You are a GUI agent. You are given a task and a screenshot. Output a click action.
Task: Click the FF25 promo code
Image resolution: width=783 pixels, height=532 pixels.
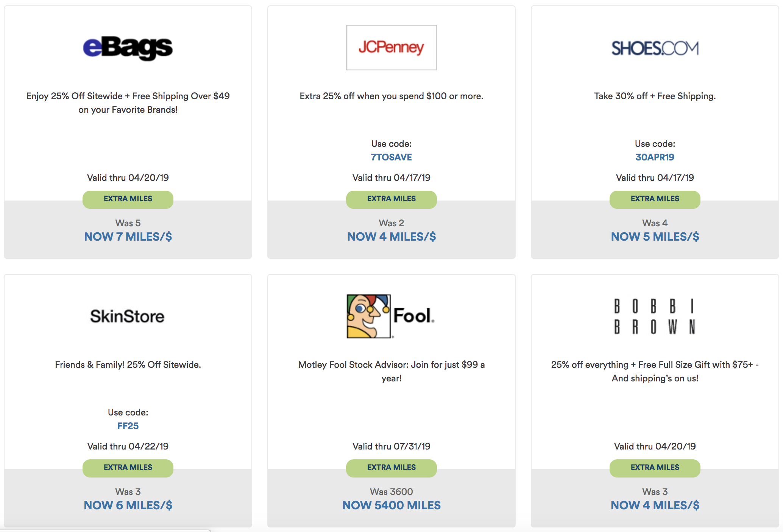tap(128, 426)
